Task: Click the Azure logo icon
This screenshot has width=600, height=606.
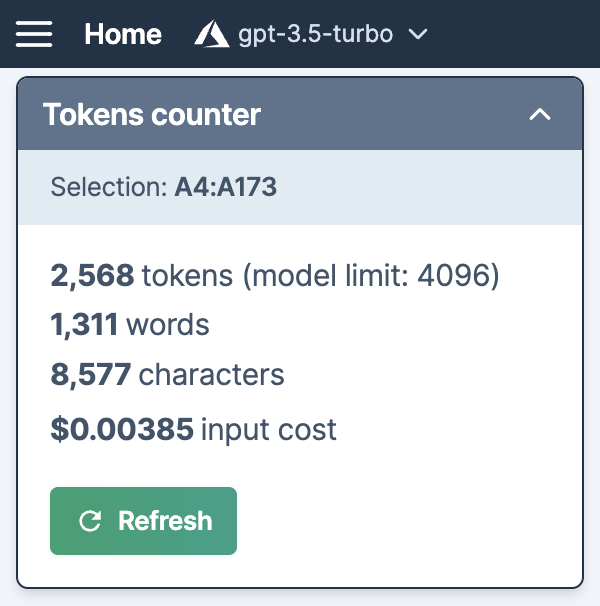Action: 211,34
